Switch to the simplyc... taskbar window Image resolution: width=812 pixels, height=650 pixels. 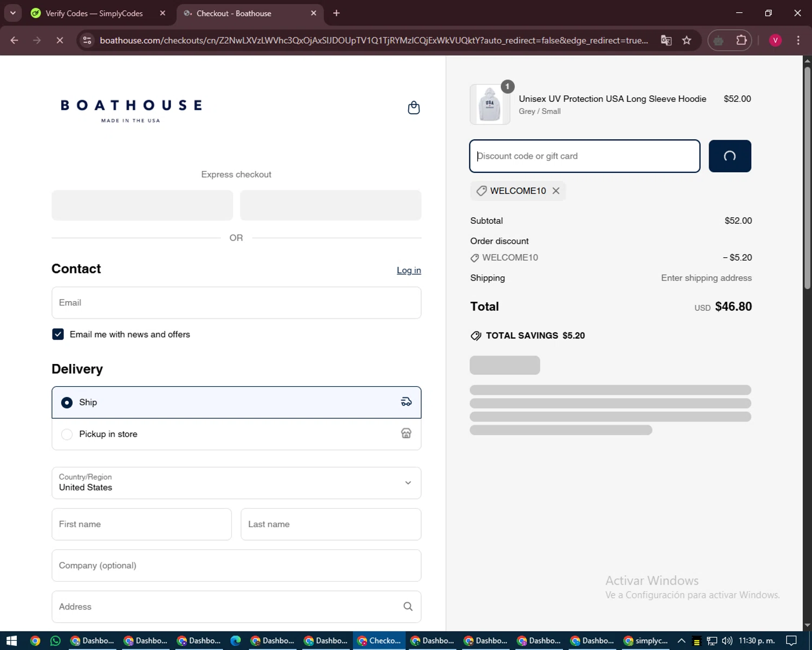coord(645,641)
